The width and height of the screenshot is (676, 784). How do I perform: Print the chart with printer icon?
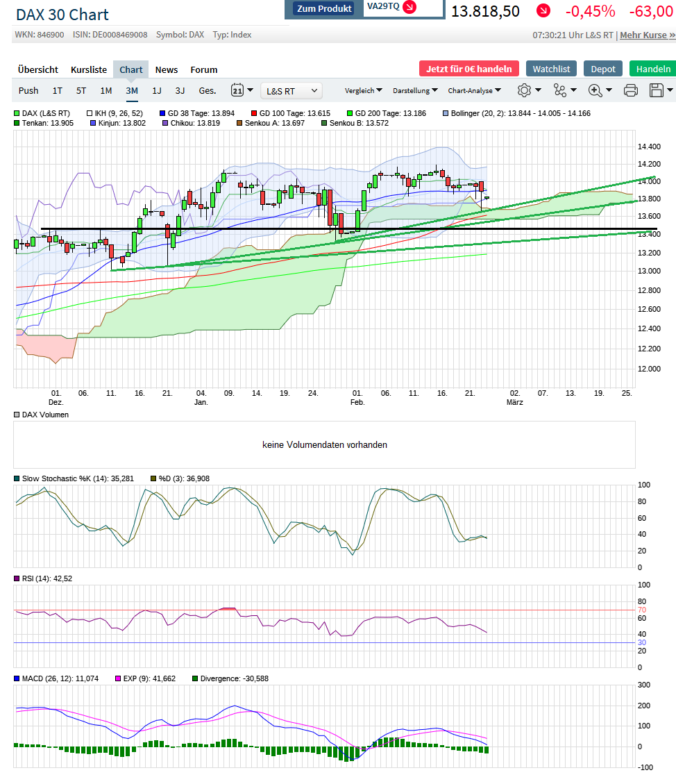pos(630,90)
